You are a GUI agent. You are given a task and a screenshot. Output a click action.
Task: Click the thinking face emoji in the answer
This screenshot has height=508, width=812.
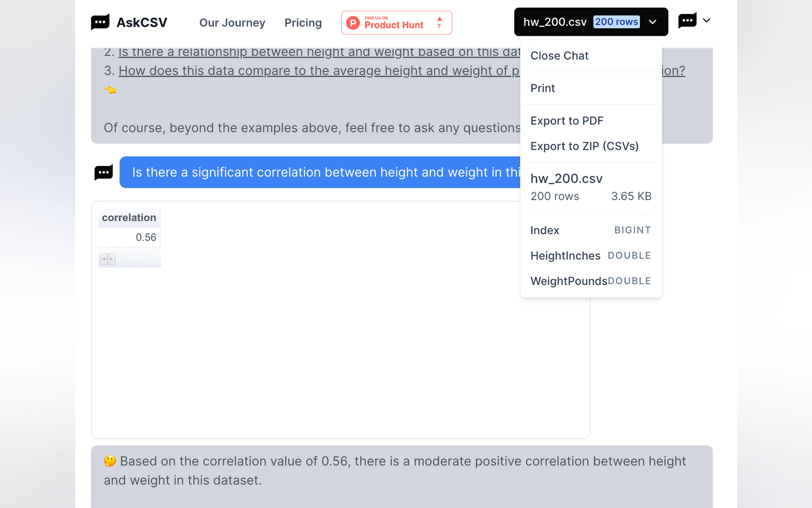[x=110, y=461]
